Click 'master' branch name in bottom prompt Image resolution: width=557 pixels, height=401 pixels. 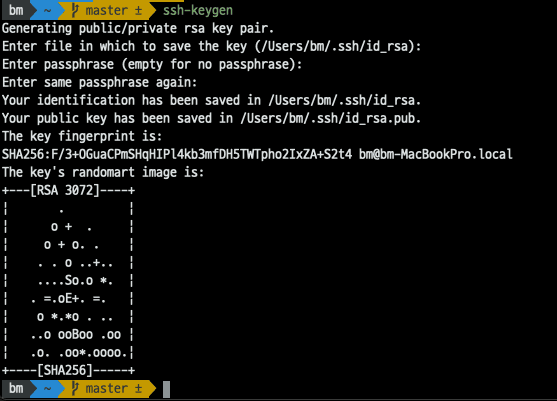[107, 389]
